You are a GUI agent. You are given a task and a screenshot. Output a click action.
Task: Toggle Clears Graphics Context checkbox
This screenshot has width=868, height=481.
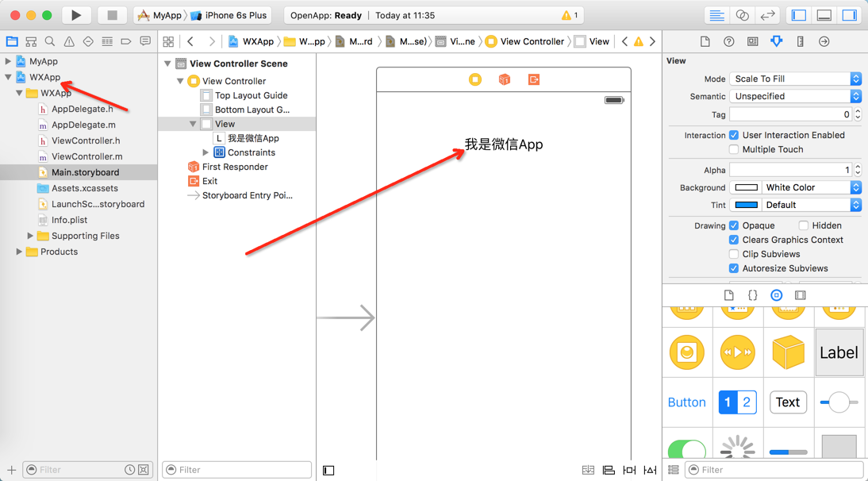pyautogui.click(x=733, y=240)
